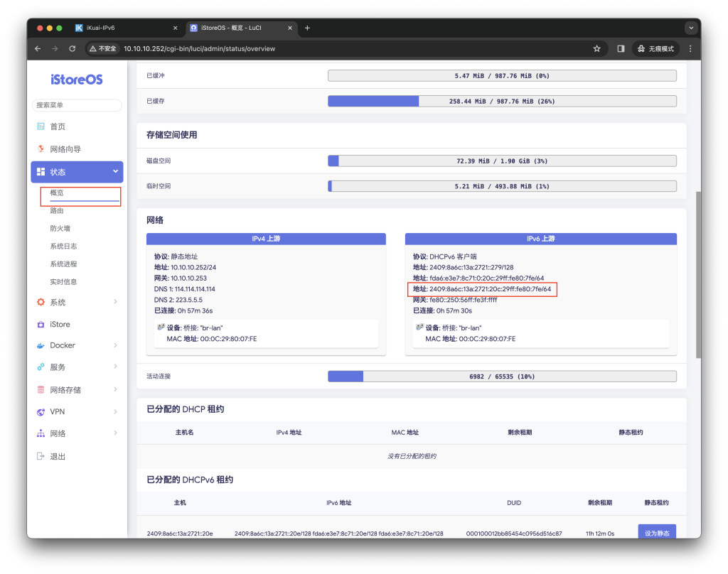Click the 服务 services icon
Image resolution: width=728 pixels, height=574 pixels.
[x=41, y=367]
